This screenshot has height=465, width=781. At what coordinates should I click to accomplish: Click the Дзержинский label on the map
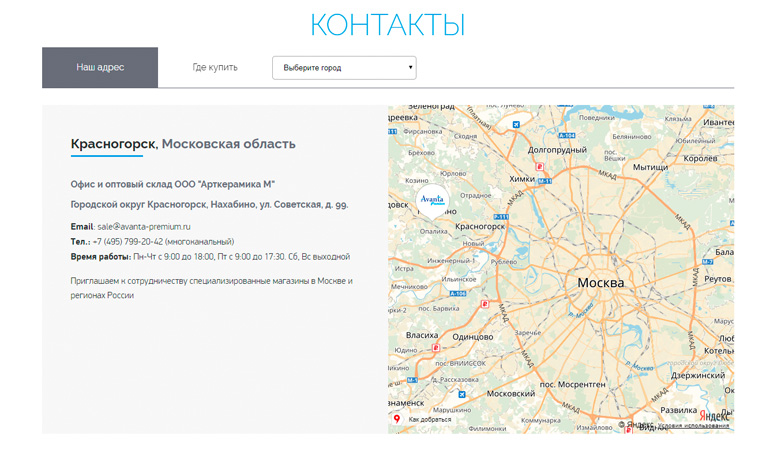(x=698, y=375)
